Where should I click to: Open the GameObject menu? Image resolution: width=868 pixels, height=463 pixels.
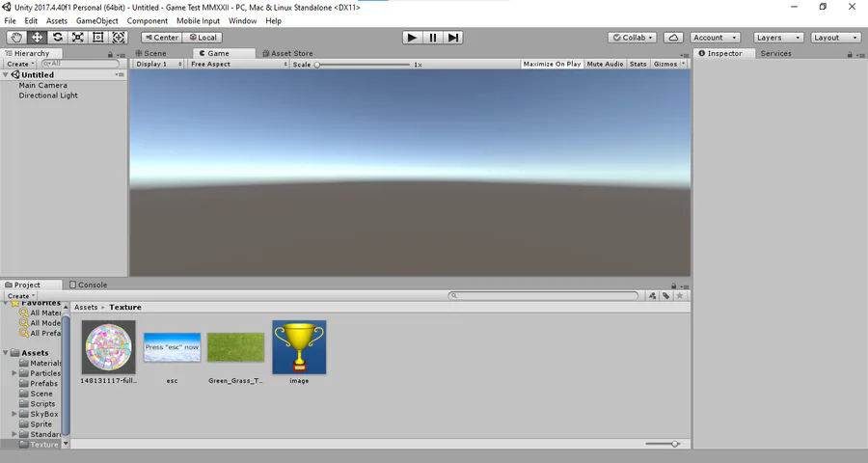96,20
